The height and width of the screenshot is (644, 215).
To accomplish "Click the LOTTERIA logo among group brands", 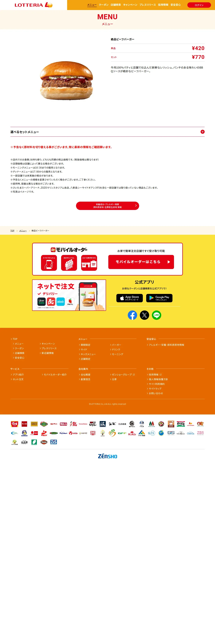I will pos(191,424).
